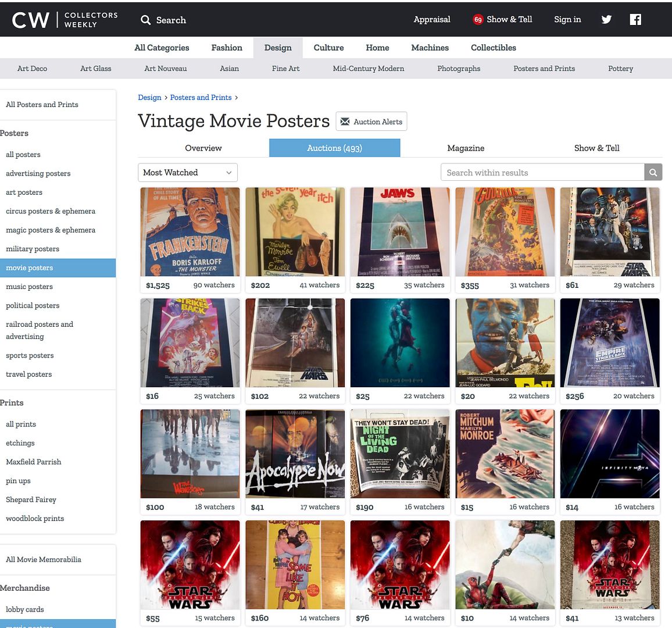Screen dimensions: 672x628
Task: Select advertising posters in sidebar
Action: pyautogui.click(x=38, y=173)
